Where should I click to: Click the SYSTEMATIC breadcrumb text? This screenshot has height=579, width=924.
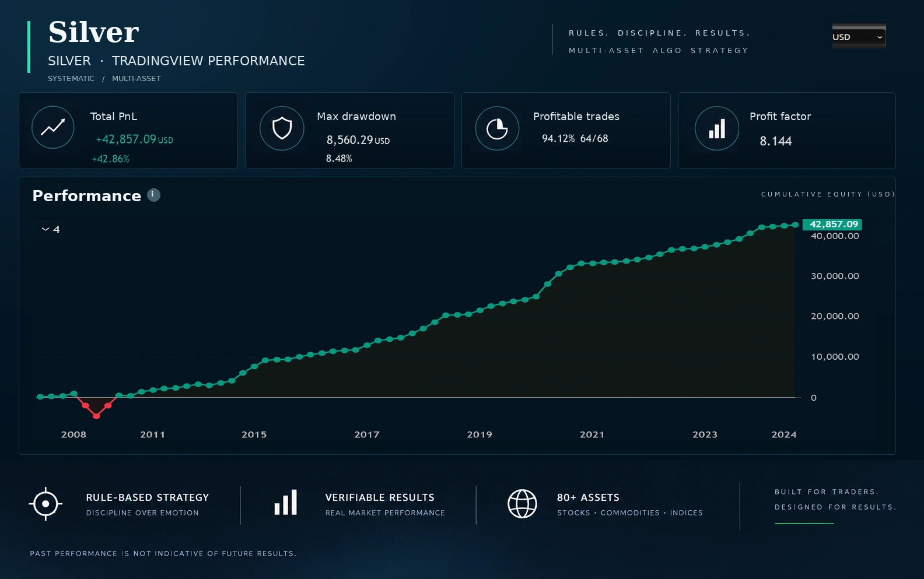(x=71, y=79)
